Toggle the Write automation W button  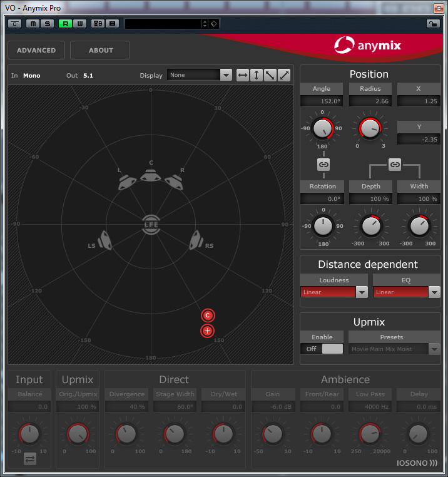[79, 24]
